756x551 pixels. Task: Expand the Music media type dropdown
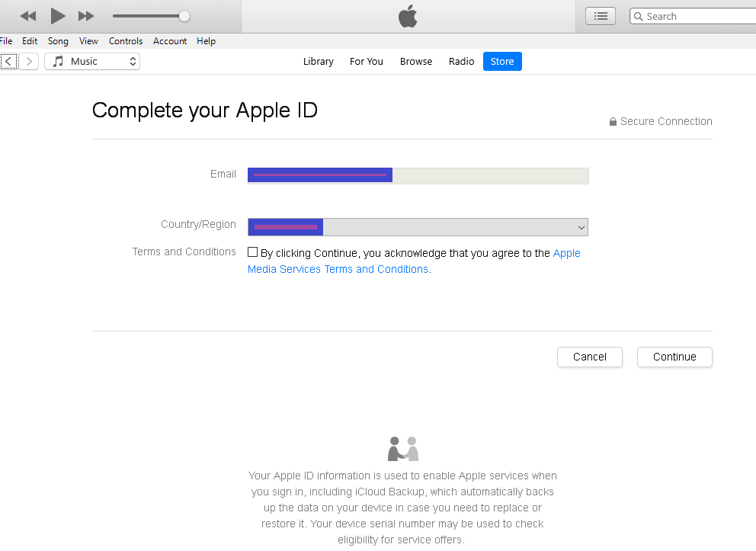pos(92,61)
